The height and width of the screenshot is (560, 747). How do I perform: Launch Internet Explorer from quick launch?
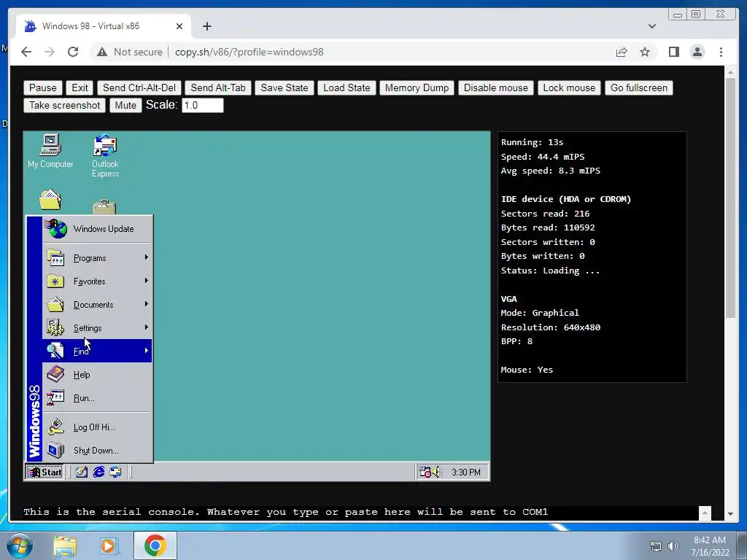coord(98,472)
